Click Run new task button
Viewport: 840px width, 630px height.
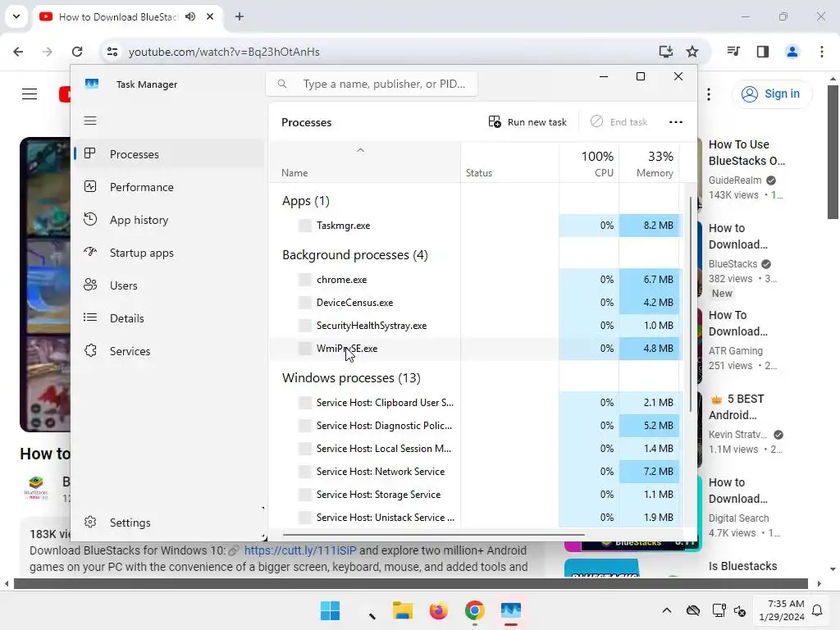pos(527,122)
